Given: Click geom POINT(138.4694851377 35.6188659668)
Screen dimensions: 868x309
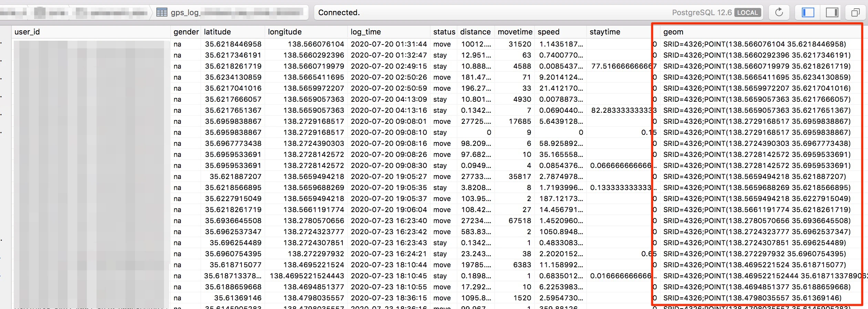Looking at the screenshot, I should click(x=757, y=287).
